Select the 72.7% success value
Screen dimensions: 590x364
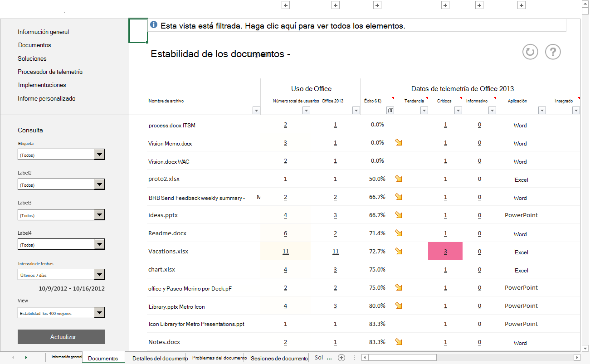[x=377, y=251]
